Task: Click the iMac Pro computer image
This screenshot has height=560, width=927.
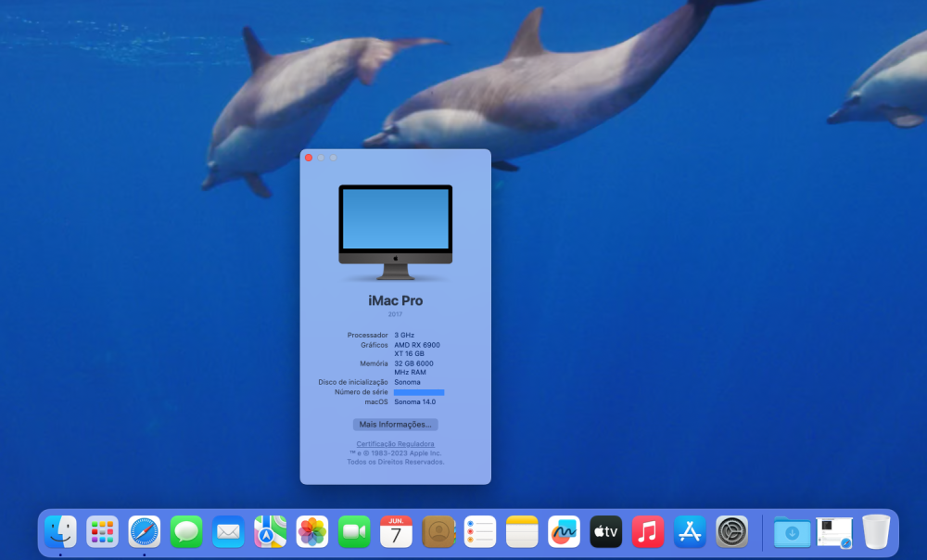Action: click(396, 232)
